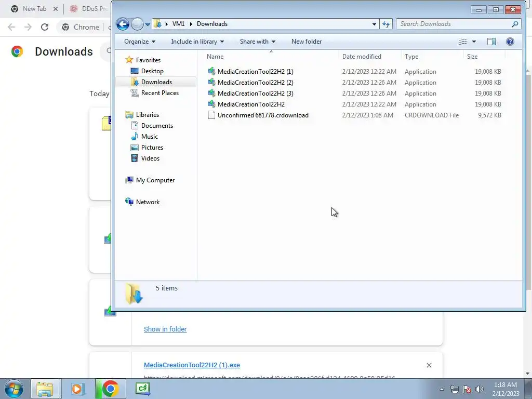Select My Computer in navigation pane
The width and height of the screenshot is (532, 399).
pyautogui.click(x=155, y=180)
